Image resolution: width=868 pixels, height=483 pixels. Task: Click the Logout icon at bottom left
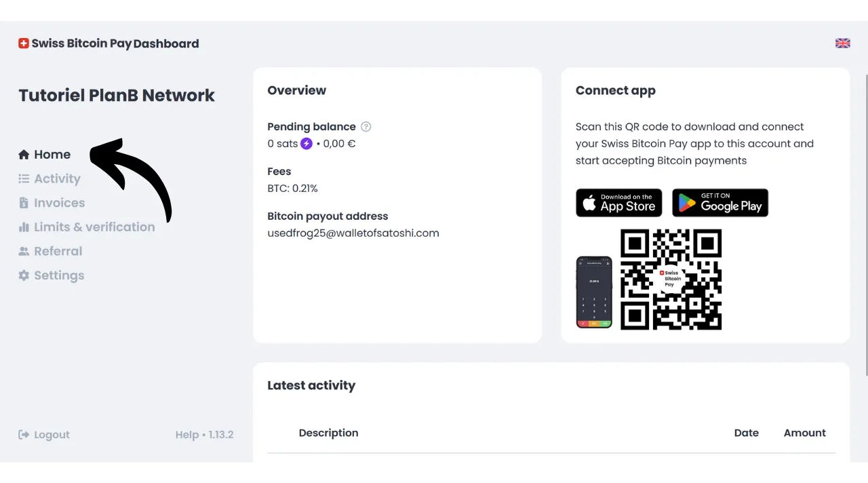(24, 434)
